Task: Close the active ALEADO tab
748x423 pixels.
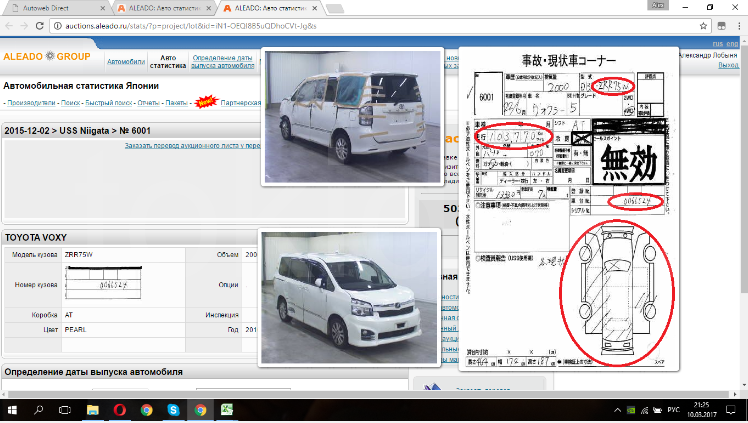Action: pos(315,8)
